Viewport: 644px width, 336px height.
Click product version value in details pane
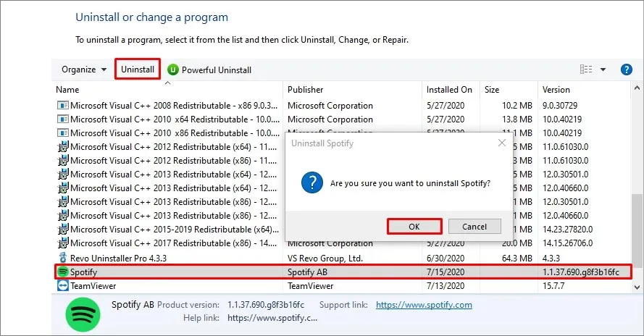(266, 305)
